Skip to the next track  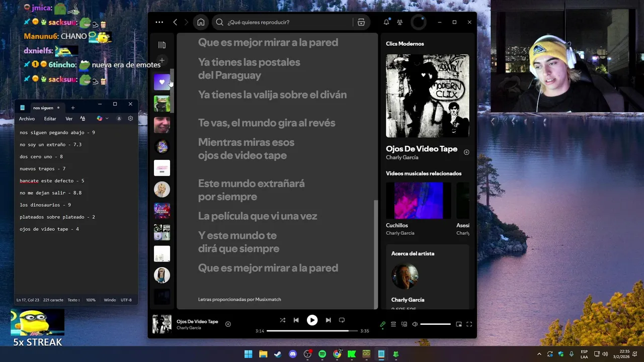pyautogui.click(x=328, y=320)
